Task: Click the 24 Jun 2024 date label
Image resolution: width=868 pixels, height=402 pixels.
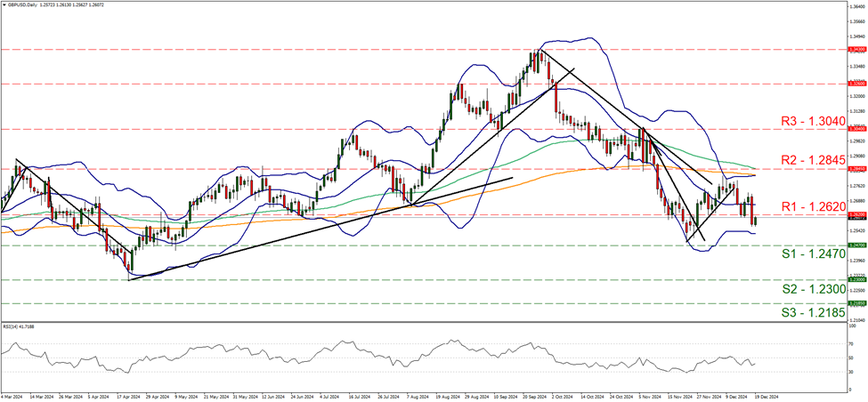Action: click(303, 397)
